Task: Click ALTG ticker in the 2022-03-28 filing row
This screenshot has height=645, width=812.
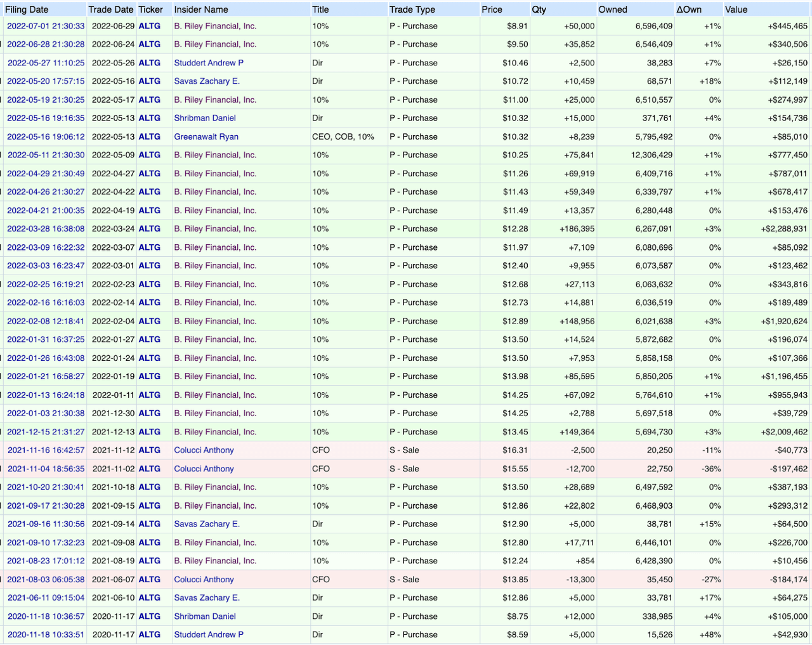Action: [x=150, y=229]
